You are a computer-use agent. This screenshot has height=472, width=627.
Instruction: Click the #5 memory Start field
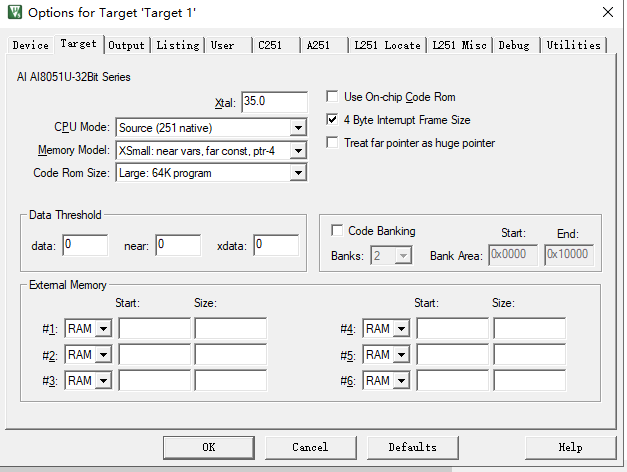453,354
